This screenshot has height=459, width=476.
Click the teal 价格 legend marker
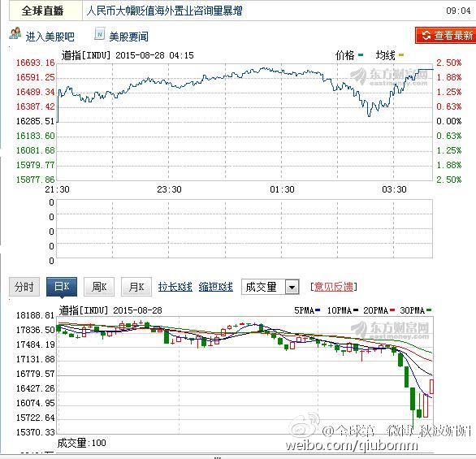coord(361,55)
